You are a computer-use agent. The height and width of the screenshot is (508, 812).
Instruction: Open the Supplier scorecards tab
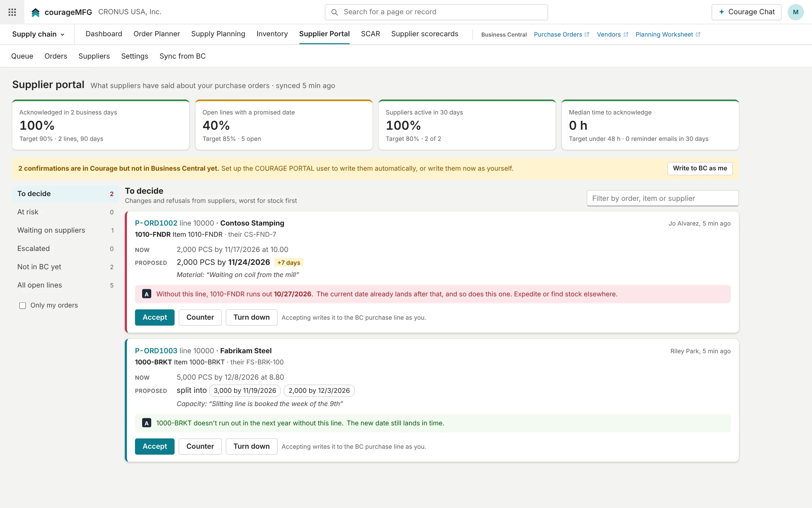[x=425, y=34]
